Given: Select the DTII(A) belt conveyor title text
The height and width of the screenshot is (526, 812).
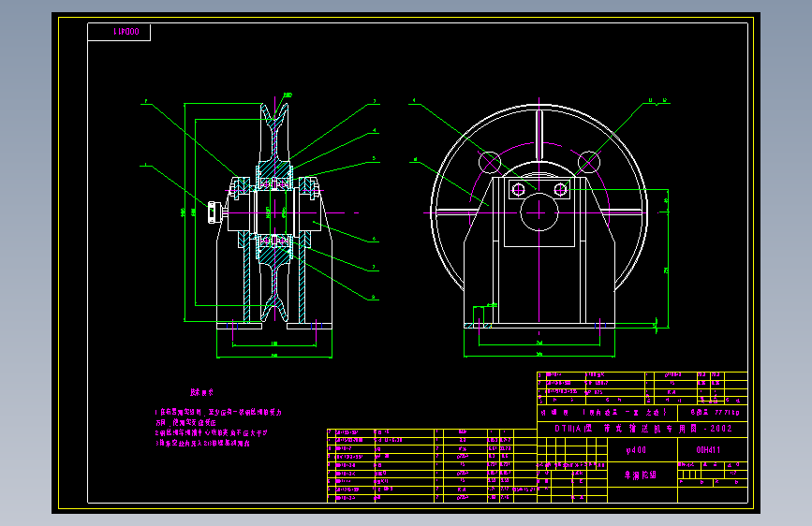Looking at the screenshot, I should tap(643, 429).
